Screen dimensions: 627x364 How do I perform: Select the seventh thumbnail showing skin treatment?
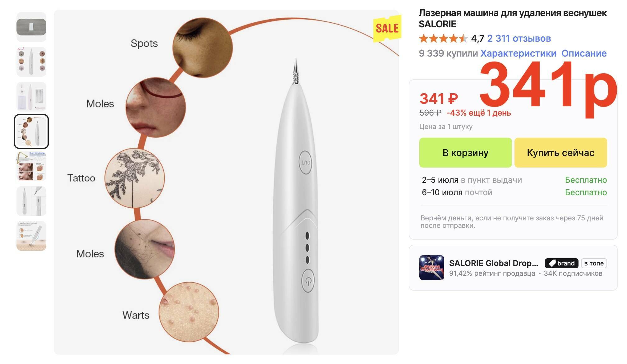(x=31, y=236)
